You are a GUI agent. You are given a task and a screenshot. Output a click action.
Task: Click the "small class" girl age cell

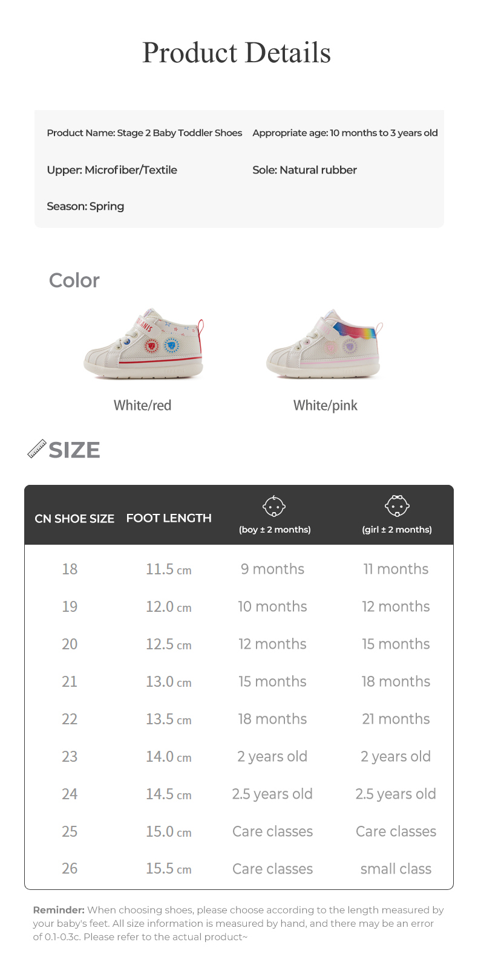click(x=396, y=869)
